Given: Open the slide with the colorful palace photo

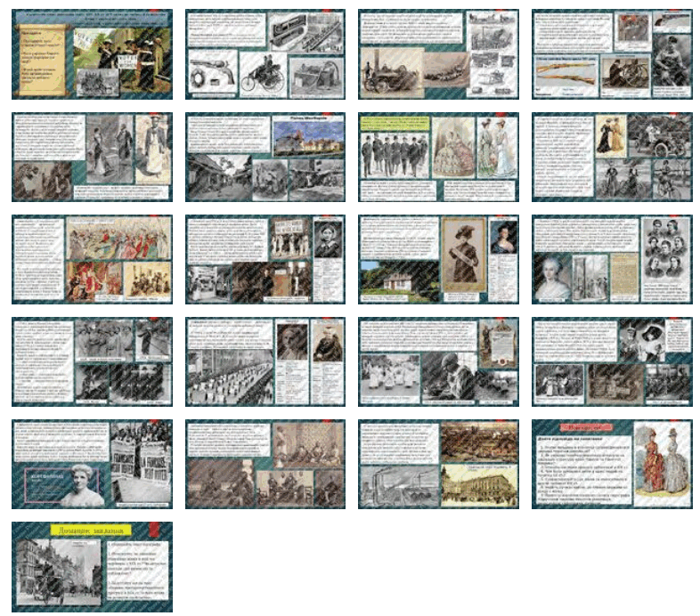Looking at the screenshot, I should (x=265, y=157).
